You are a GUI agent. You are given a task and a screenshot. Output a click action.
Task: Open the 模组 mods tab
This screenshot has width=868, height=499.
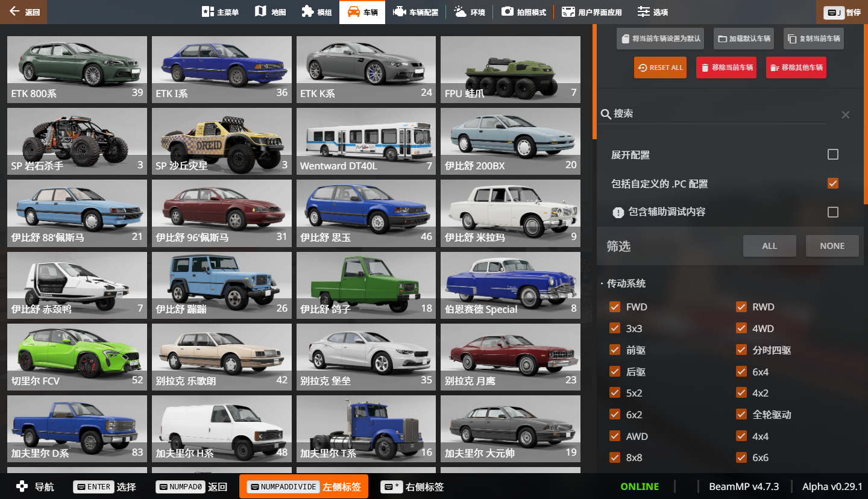(316, 12)
